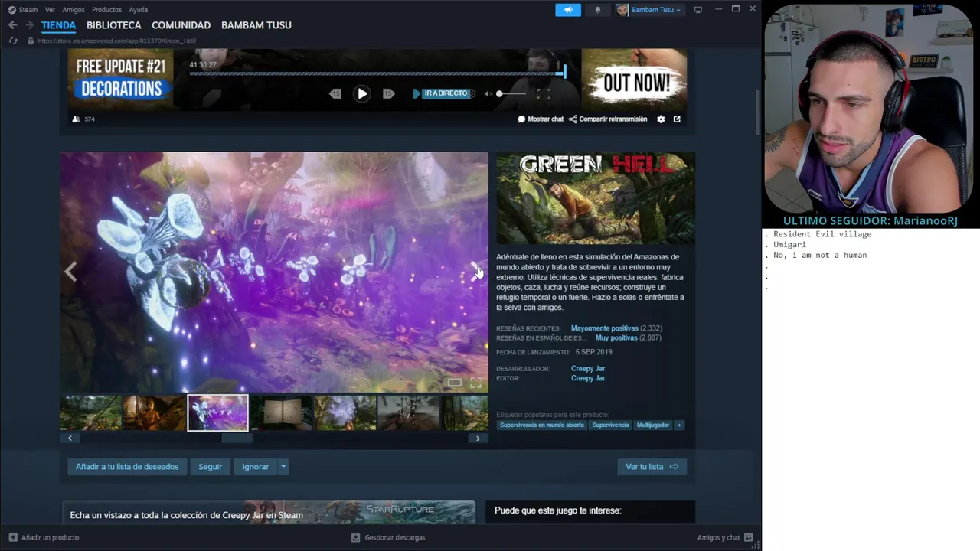This screenshot has width=980, height=551.
Task: Select the first jungle thumbnail
Action: click(91, 412)
